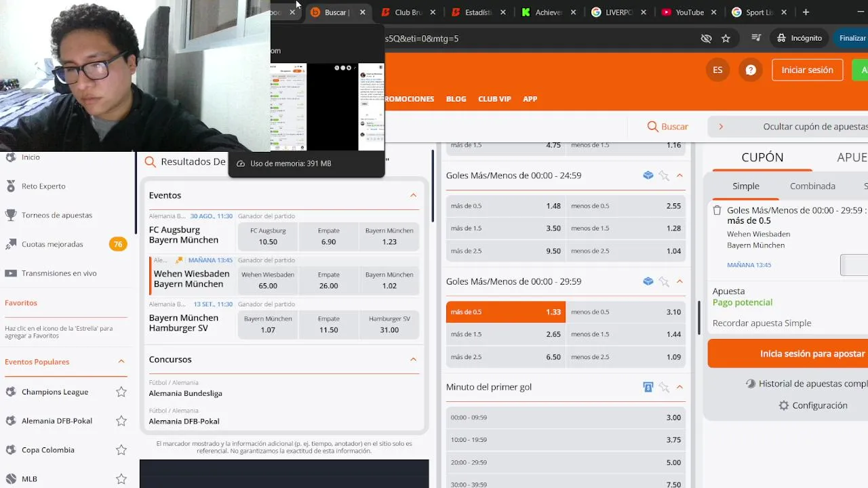This screenshot has height=488, width=868.
Task: Pick Empate 26.00 for Wehen Wiesbaden match
Action: coord(329,280)
